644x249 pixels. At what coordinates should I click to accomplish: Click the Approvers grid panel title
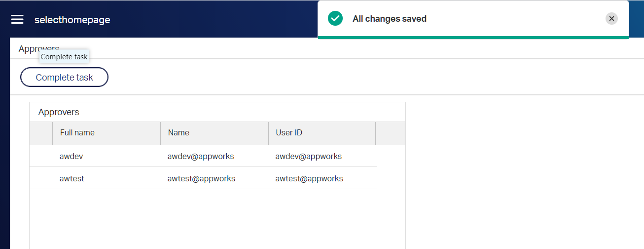(59, 112)
